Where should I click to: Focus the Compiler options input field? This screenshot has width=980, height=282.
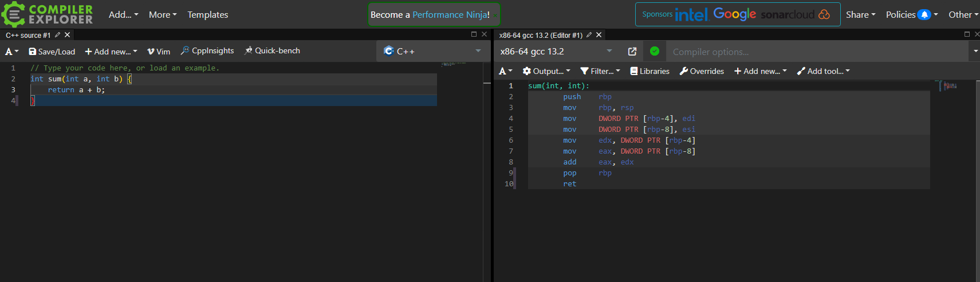pos(817,52)
